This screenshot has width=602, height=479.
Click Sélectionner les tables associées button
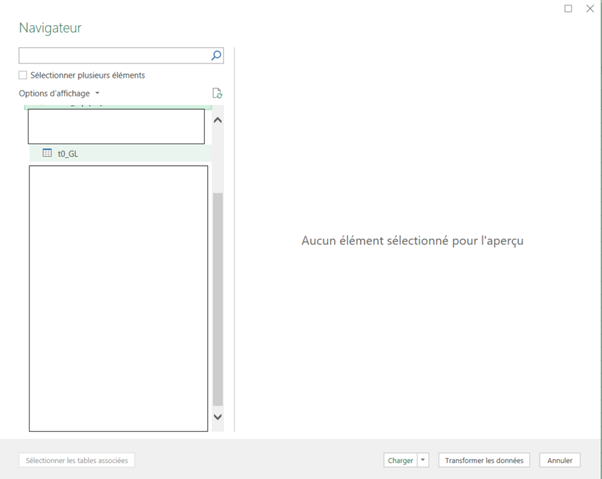[76, 460]
